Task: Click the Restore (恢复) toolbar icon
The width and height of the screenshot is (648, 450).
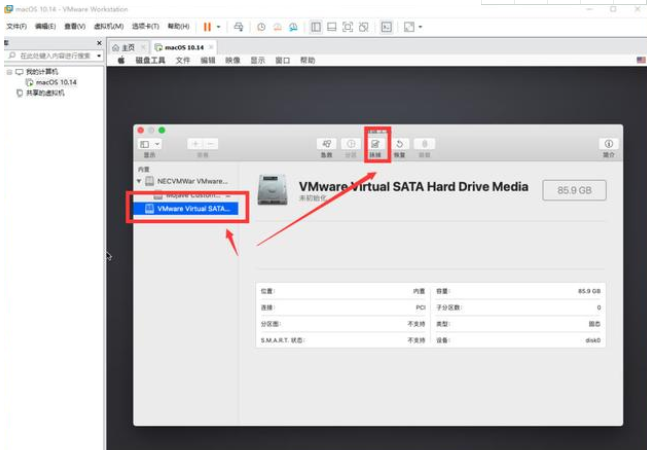Action: (x=400, y=145)
